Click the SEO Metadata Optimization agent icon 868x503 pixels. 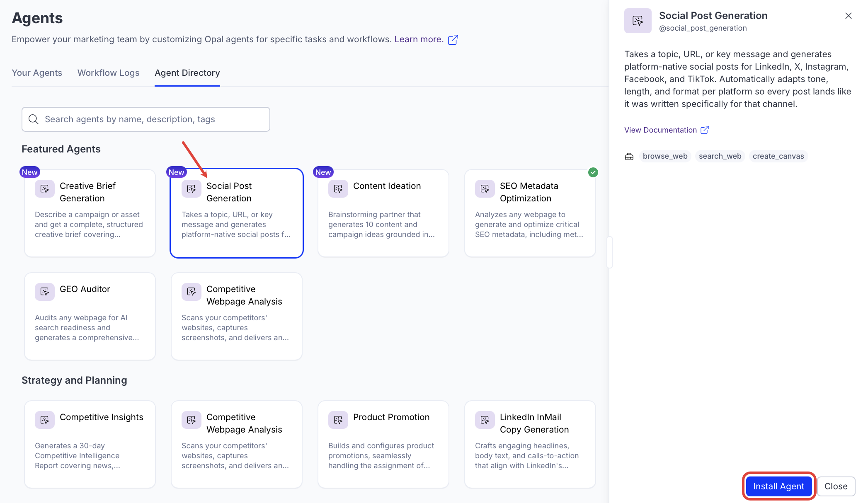click(x=485, y=189)
